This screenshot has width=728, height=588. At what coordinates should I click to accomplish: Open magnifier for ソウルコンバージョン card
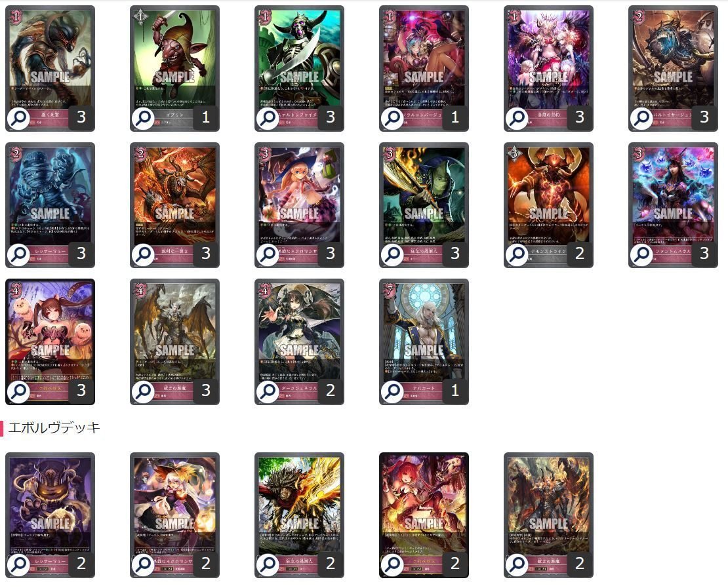point(392,119)
